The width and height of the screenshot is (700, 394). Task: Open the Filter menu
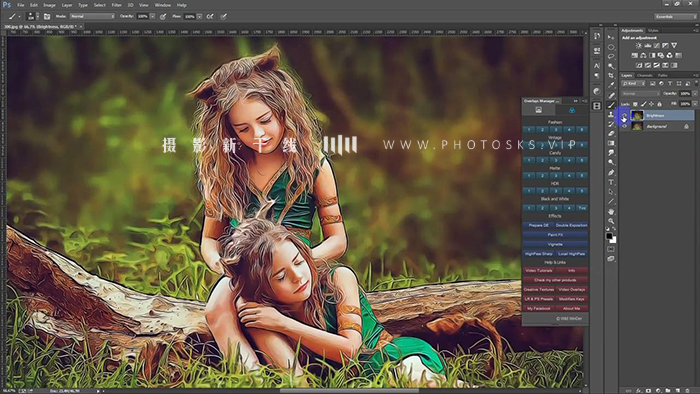116,5
